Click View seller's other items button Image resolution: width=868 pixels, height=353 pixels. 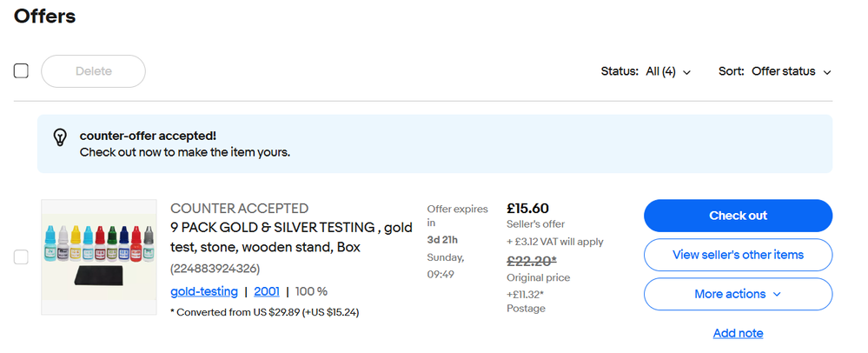(x=738, y=255)
